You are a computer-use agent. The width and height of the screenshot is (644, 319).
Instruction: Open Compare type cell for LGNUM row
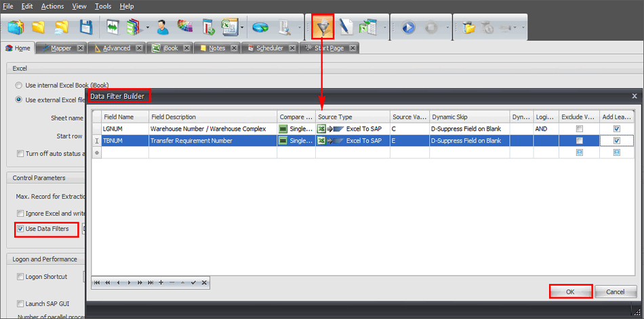(x=296, y=129)
